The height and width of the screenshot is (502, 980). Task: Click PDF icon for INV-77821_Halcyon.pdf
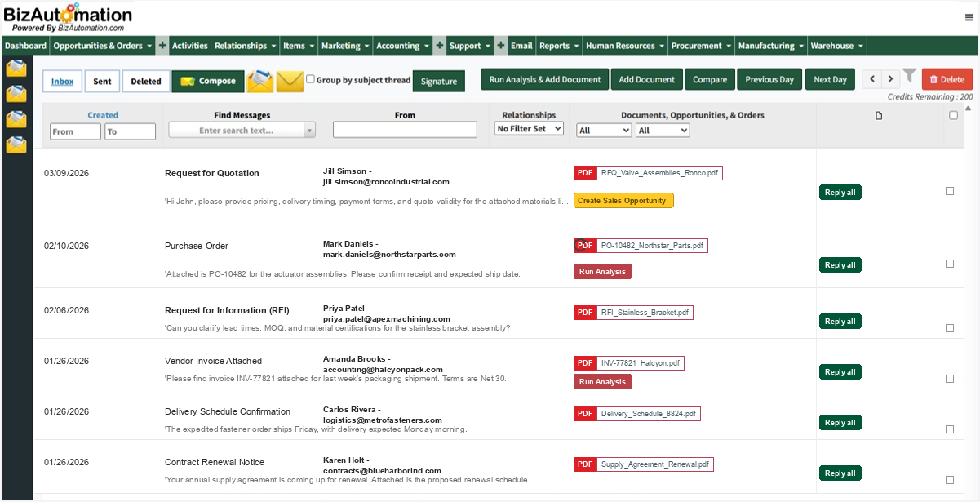[585, 363]
